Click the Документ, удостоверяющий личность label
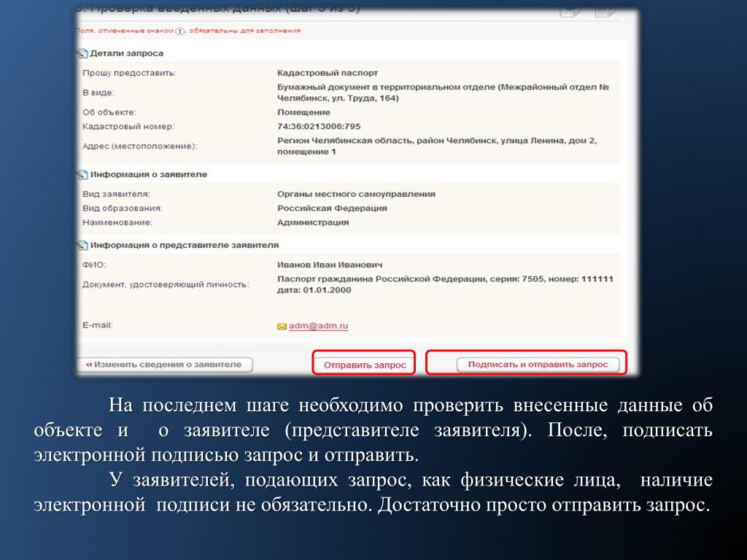The image size is (747, 560). point(166,285)
